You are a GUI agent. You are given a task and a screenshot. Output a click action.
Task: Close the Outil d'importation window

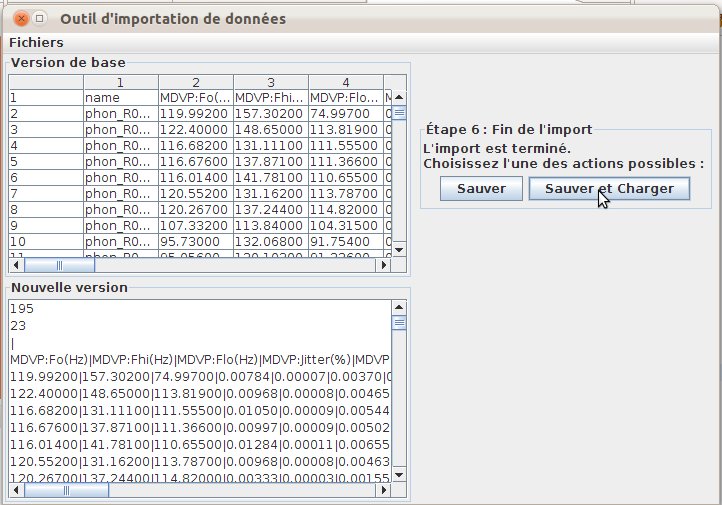click(x=18, y=18)
